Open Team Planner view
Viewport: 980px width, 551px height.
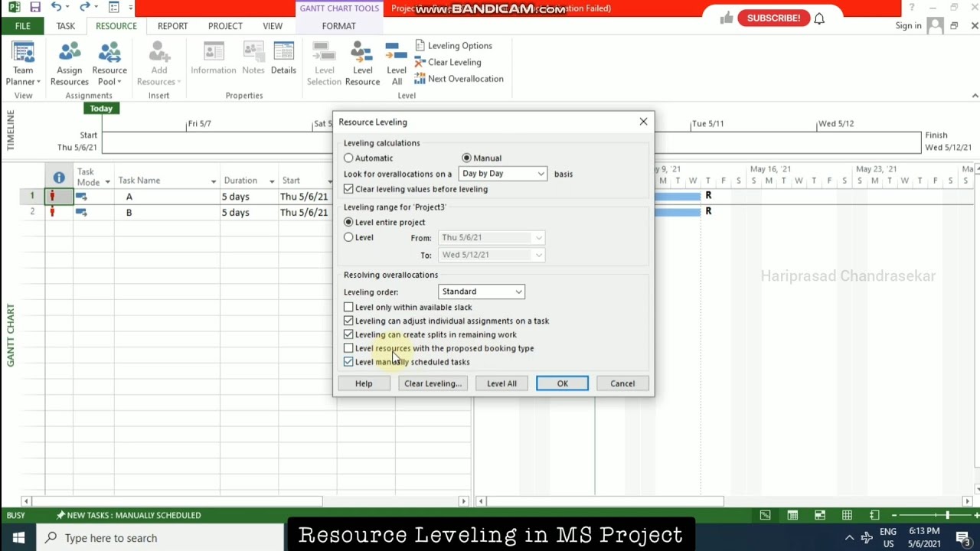[23, 64]
